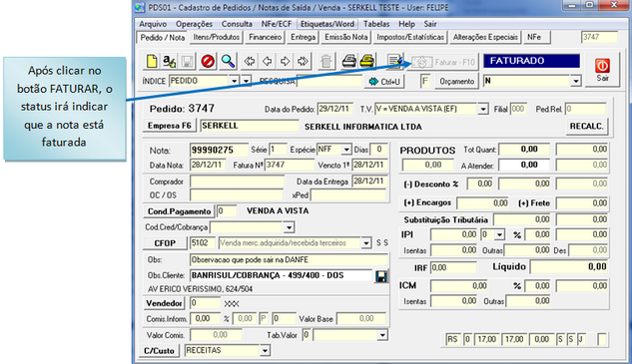Click the Nota number field 99990275
The image size is (632, 364).
click(x=219, y=150)
